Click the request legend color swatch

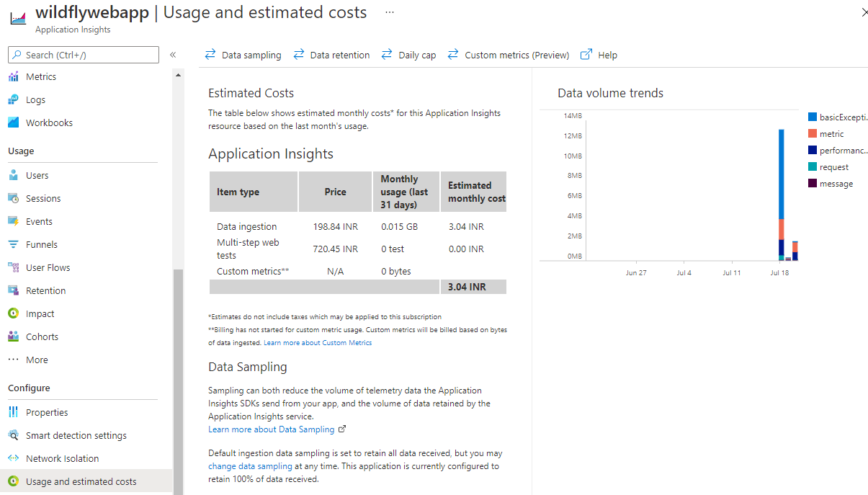813,166
